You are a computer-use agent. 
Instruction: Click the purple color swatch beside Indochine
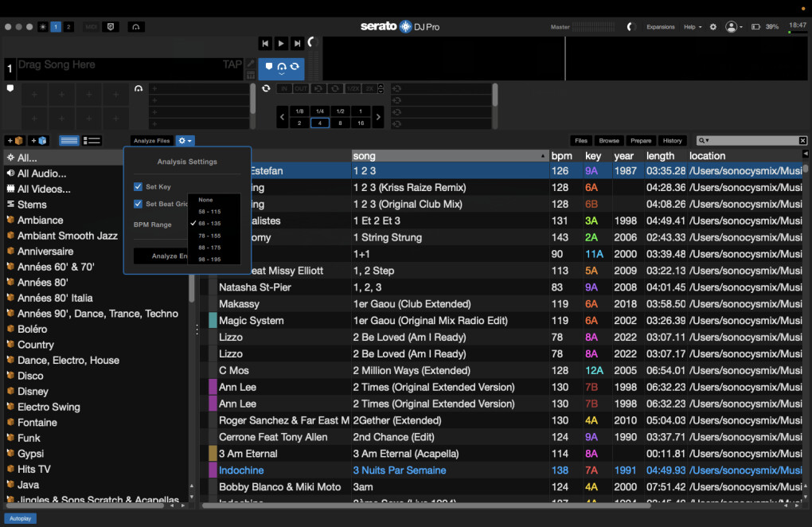(x=213, y=470)
